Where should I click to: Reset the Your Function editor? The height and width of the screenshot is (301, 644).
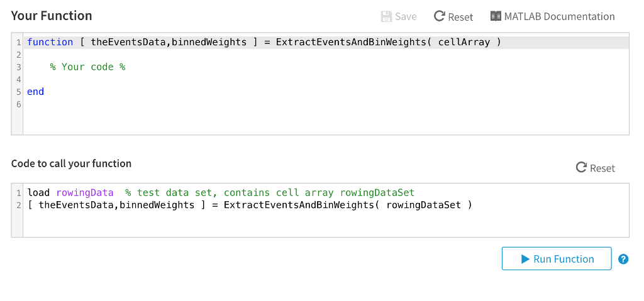click(x=453, y=16)
